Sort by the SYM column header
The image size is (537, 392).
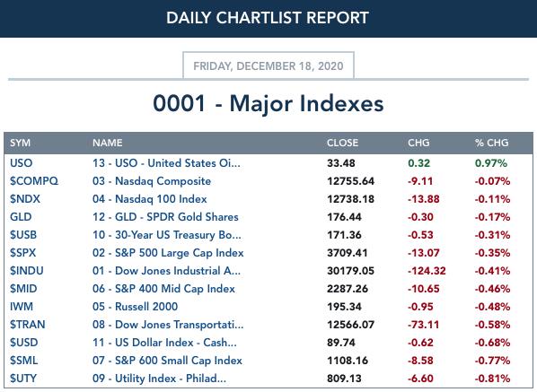click(x=20, y=143)
